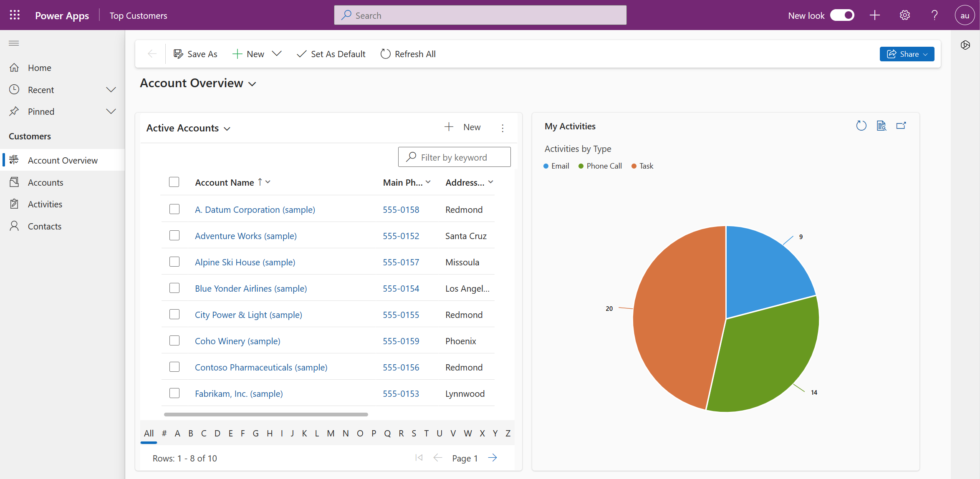
Task: Open the Activities menu item
Action: point(44,204)
